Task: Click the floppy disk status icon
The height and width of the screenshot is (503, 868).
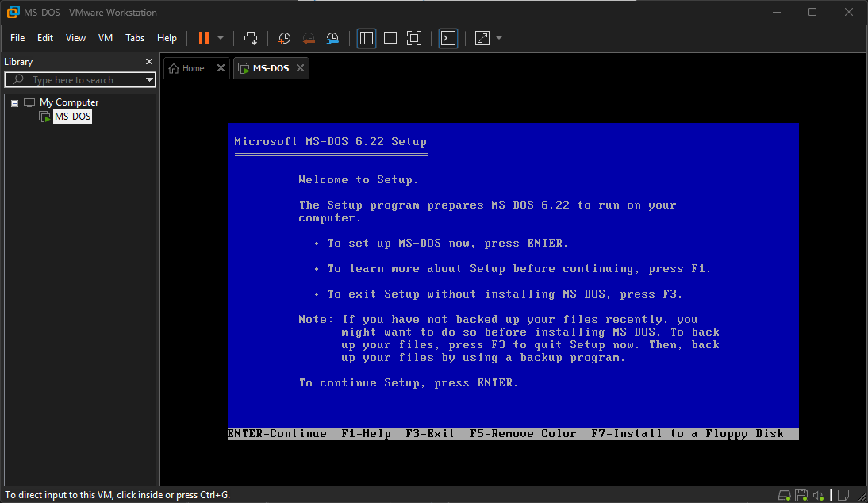Action: pos(801,495)
